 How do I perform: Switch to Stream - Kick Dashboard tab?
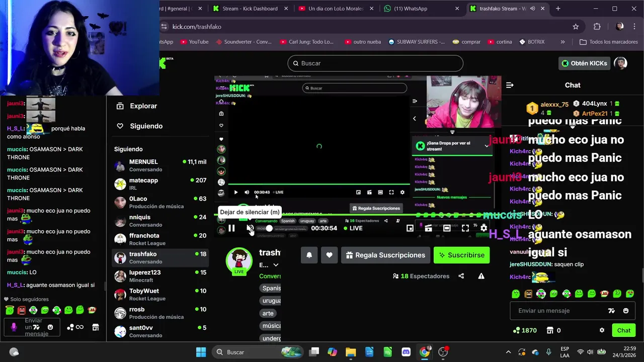point(251,9)
